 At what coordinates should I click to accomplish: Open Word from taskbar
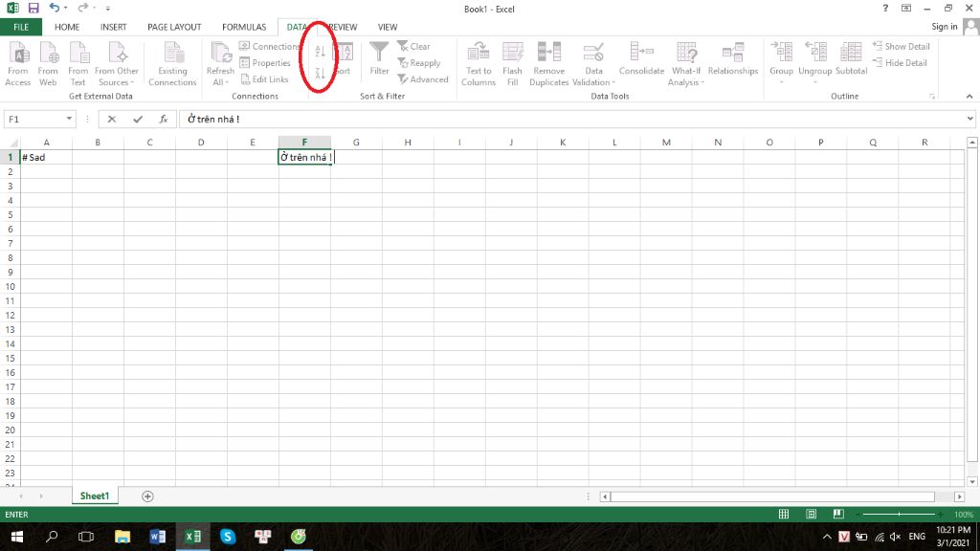tap(158, 537)
